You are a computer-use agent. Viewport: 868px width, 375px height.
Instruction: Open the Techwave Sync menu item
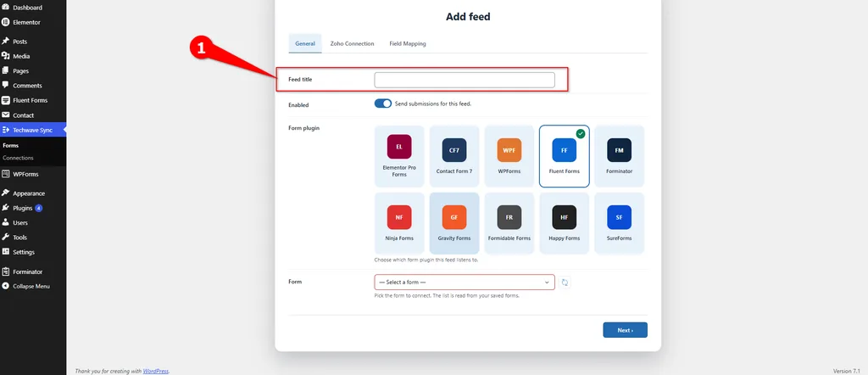coord(33,130)
